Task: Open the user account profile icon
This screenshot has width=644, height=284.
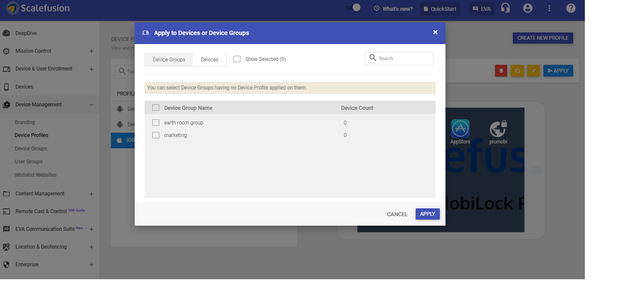Action: point(527,8)
